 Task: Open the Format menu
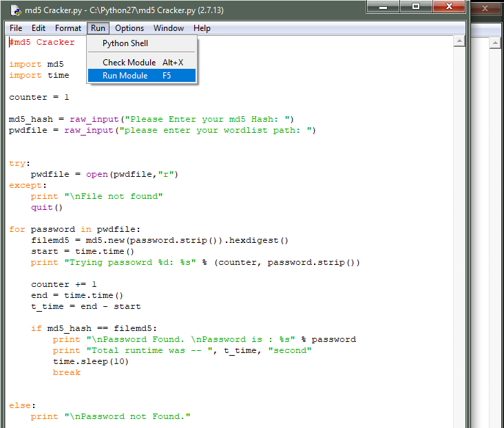[68, 28]
